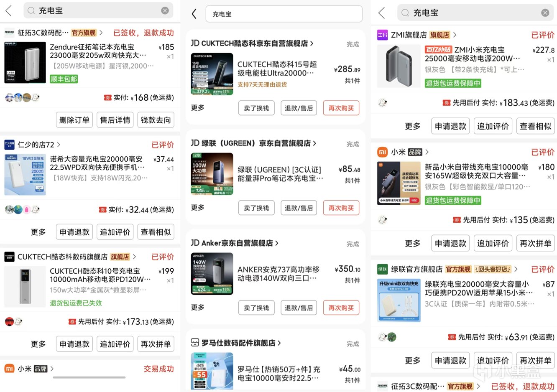The image size is (557, 392).
Task: Go back using the arrow above ZMI旗舰店
Action: click(381, 13)
